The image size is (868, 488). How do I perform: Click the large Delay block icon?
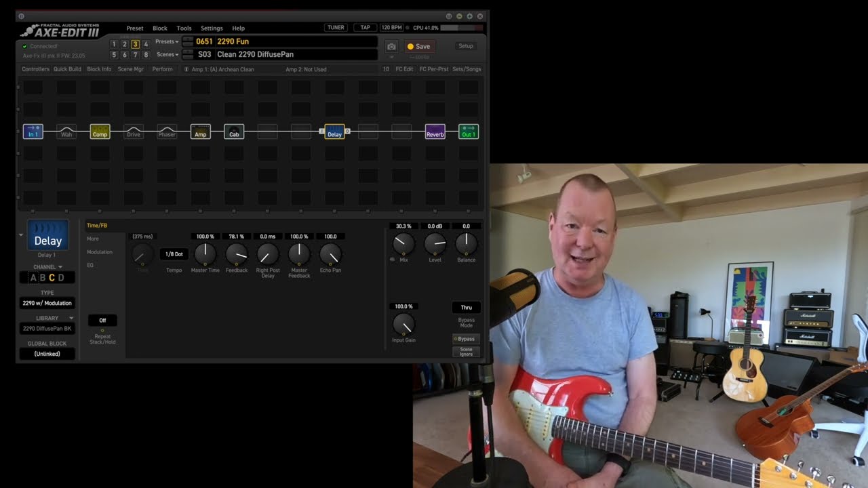click(x=47, y=235)
